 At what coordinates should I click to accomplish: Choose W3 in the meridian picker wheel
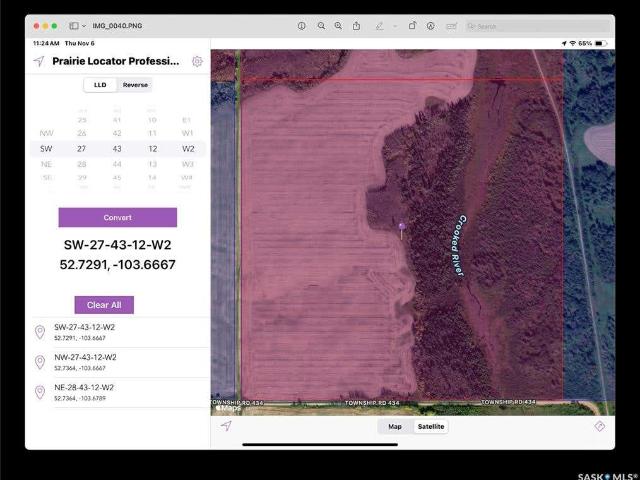[187, 163]
